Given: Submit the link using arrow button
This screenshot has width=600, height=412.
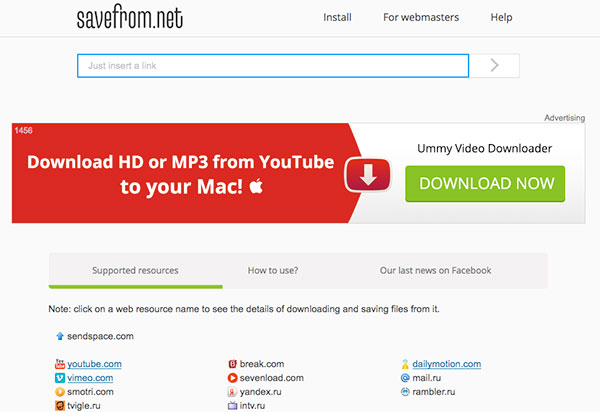Looking at the screenshot, I should point(494,66).
